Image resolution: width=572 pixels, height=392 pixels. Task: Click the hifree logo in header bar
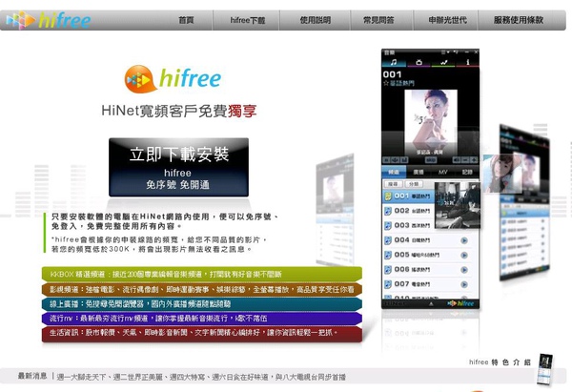(49, 20)
